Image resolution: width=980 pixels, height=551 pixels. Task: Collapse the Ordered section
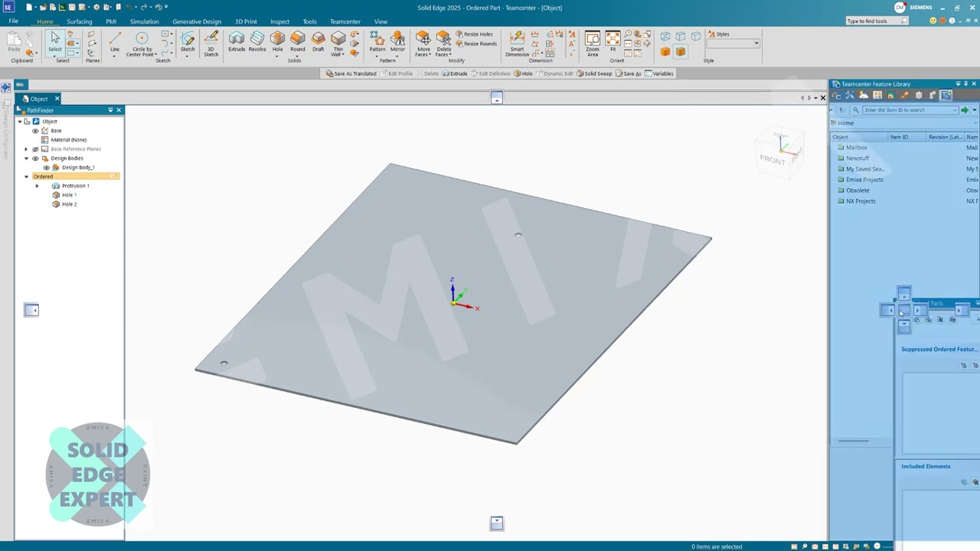(26, 177)
